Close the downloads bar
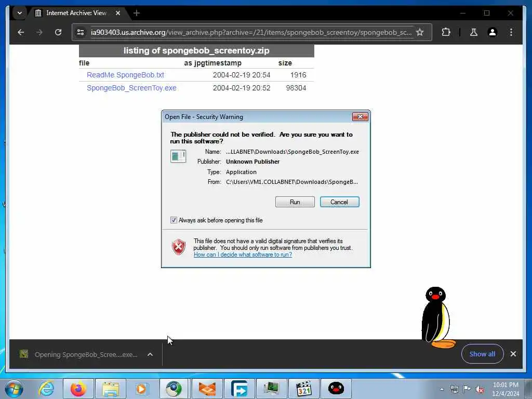 click(513, 354)
